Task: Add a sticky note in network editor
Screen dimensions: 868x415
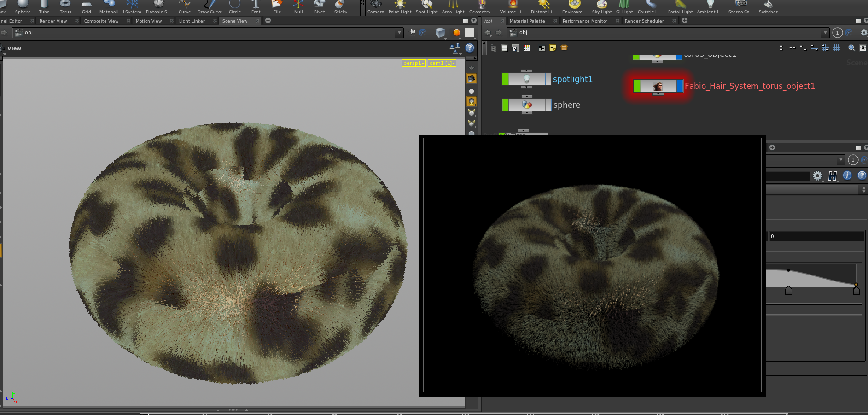Action: coord(553,48)
